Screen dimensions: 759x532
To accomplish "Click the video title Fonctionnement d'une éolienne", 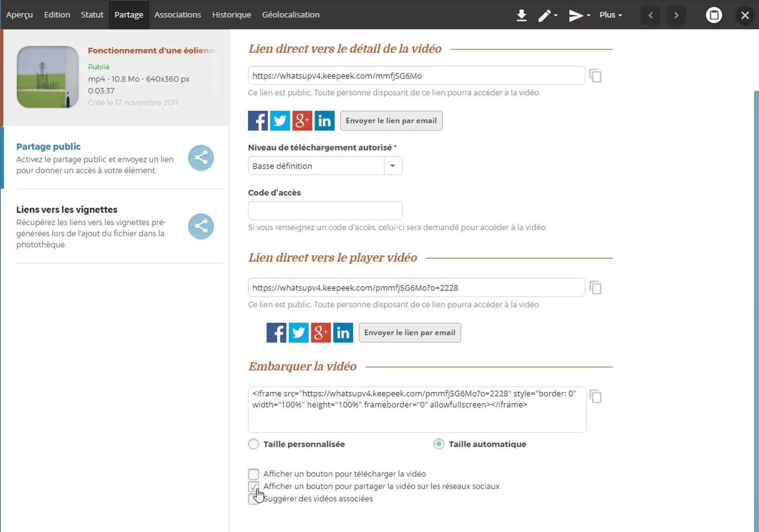I will [x=152, y=50].
